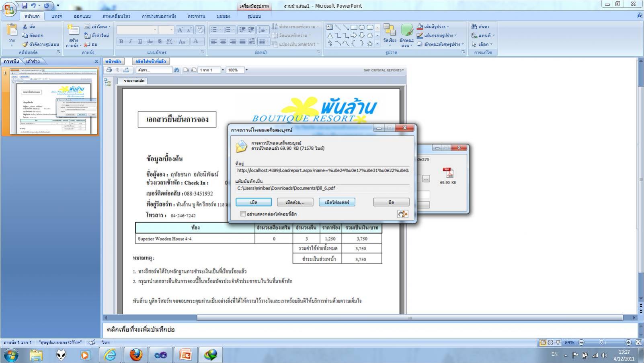Increase the font size
644x363 pixels.
pos(180,30)
